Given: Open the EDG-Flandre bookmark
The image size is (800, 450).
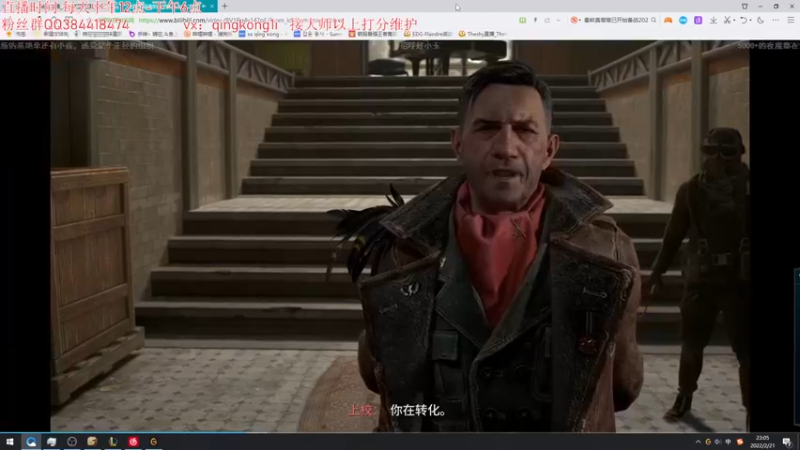Looking at the screenshot, I should [x=428, y=34].
